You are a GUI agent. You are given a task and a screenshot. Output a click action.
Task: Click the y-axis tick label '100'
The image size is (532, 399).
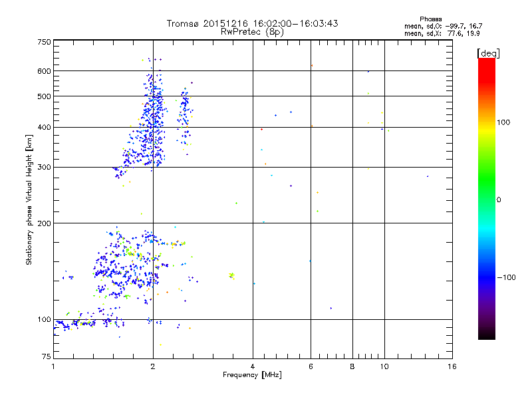pyautogui.click(x=44, y=319)
